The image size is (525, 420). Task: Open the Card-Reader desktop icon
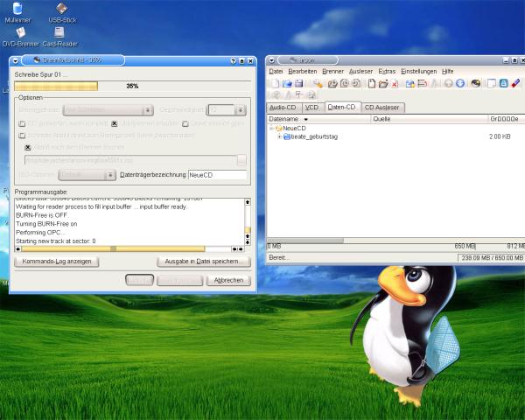(x=59, y=32)
